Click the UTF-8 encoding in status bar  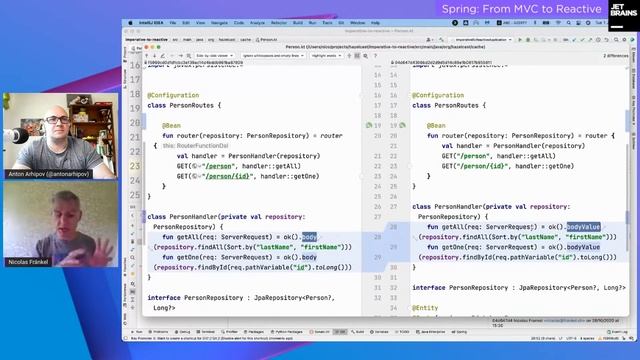572,338
